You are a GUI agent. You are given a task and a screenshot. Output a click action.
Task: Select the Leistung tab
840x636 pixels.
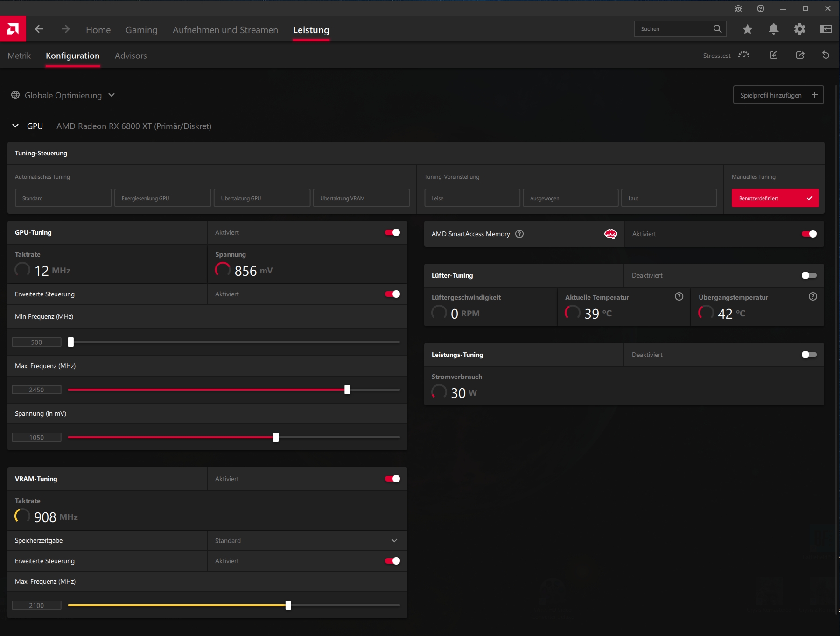pos(311,29)
